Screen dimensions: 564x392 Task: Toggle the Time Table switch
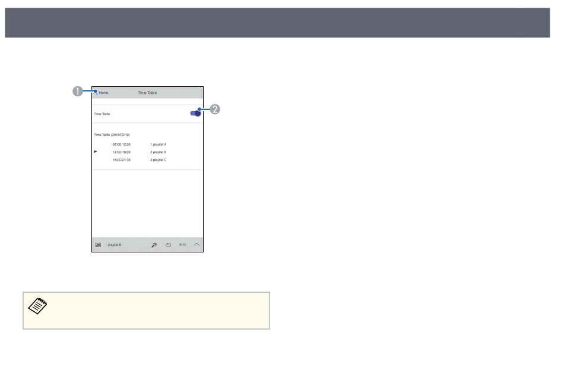click(x=195, y=113)
